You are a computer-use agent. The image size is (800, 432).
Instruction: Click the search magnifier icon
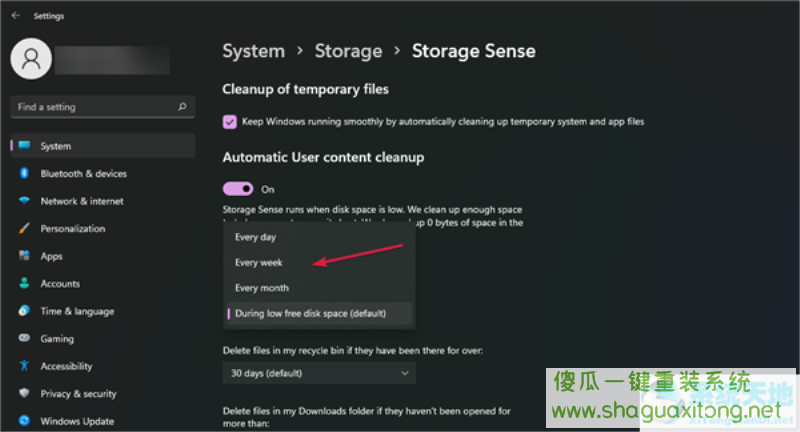[182, 107]
